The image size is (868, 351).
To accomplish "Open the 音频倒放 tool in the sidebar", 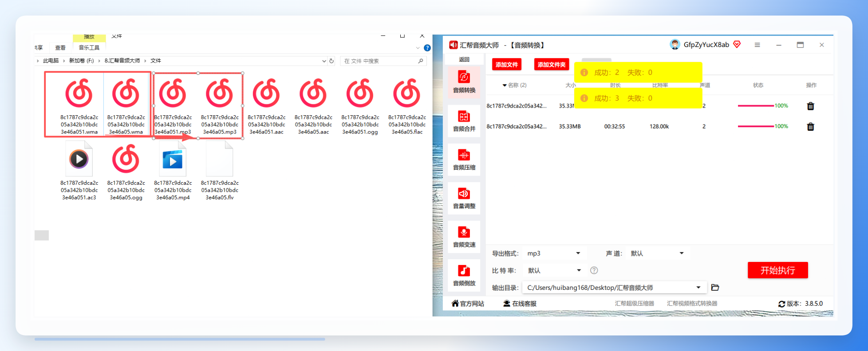I will (x=464, y=275).
